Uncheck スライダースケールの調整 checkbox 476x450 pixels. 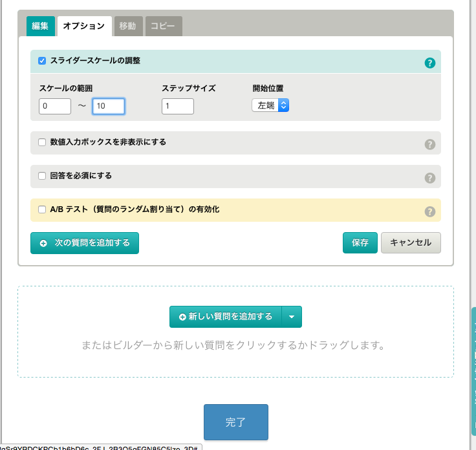click(42, 61)
